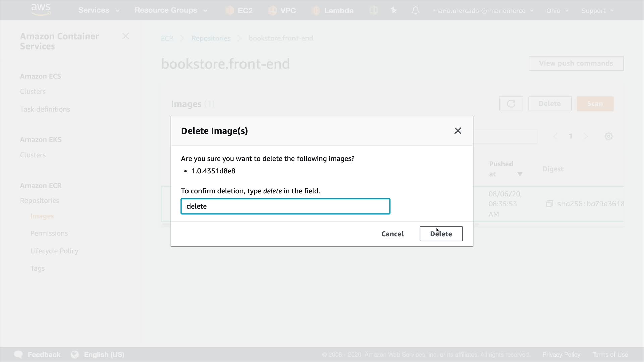This screenshot has width=644, height=362.
Task: Confirm deletion with the Delete button
Action: click(x=441, y=234)
